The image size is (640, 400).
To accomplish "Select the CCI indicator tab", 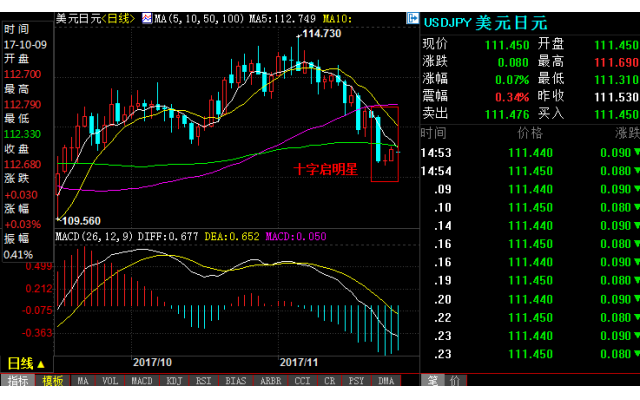I will pos(302,380).
